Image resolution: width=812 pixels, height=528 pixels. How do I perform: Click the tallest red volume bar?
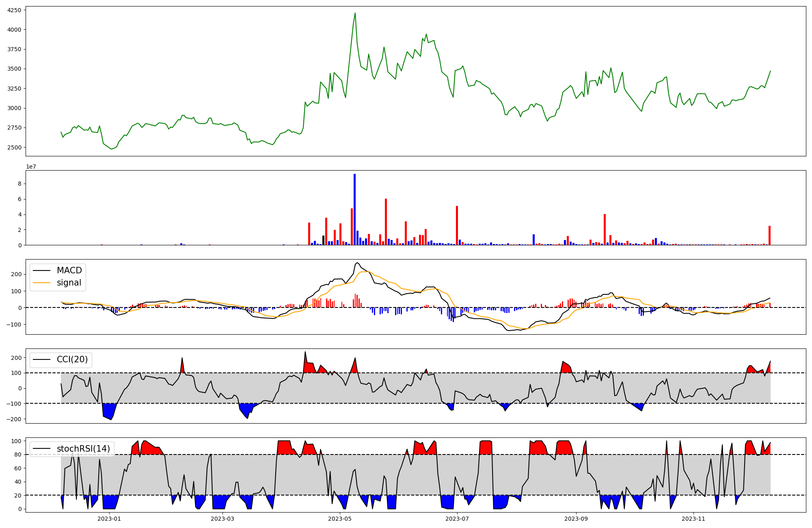tap(386, 222)
